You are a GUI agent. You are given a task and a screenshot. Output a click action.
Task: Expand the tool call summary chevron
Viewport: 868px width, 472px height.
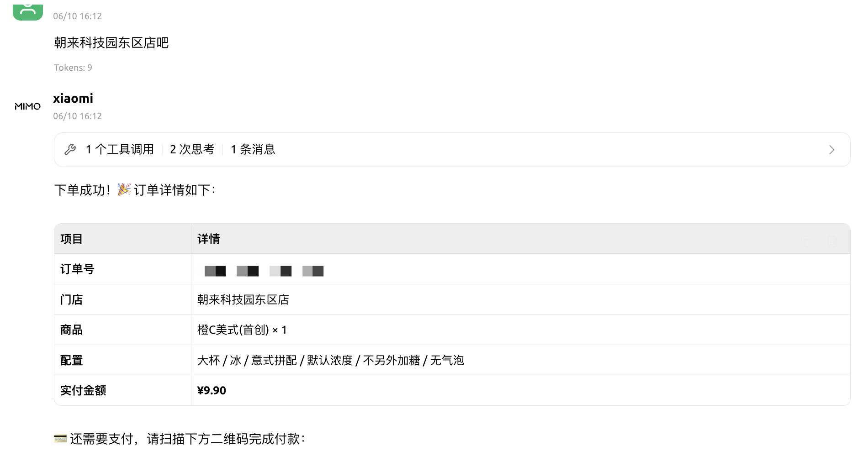coord(831,150)
